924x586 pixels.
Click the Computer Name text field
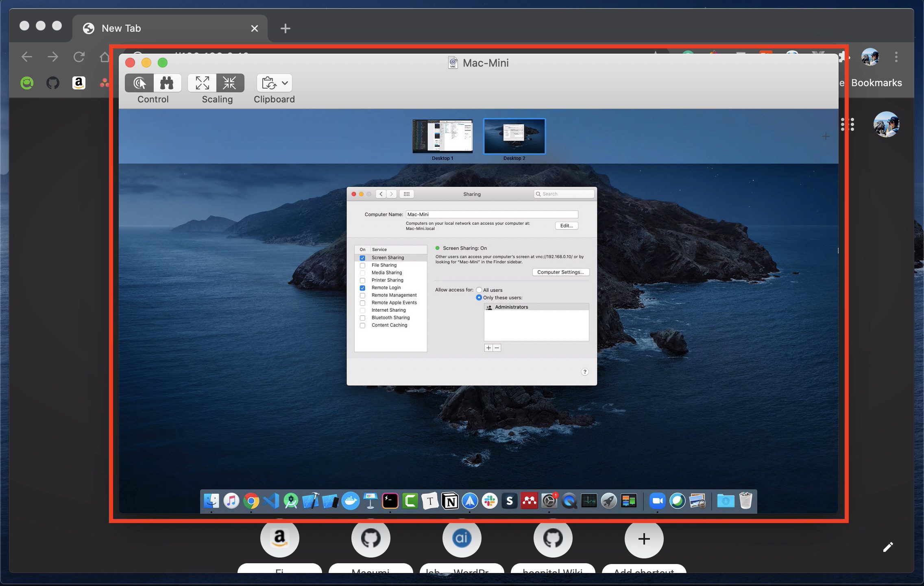click(492, 214)
